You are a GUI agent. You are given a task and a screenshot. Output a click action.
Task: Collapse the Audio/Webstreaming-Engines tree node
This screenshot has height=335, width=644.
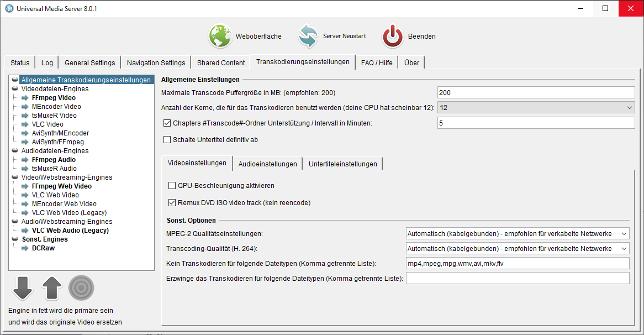pyautogui.click(x=15, y=222)
